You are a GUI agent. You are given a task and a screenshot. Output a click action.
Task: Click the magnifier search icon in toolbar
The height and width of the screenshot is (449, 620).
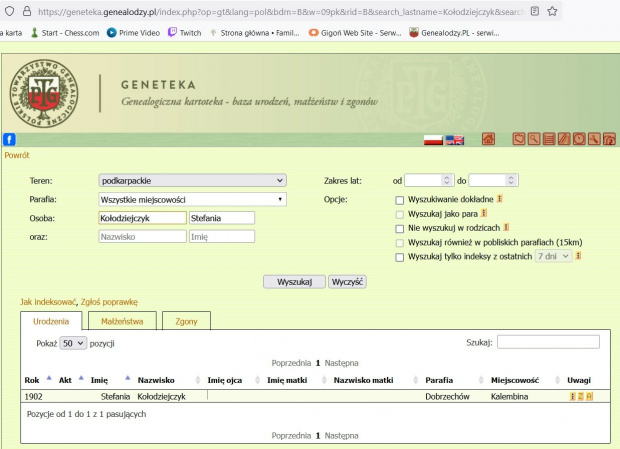point(535,139)
